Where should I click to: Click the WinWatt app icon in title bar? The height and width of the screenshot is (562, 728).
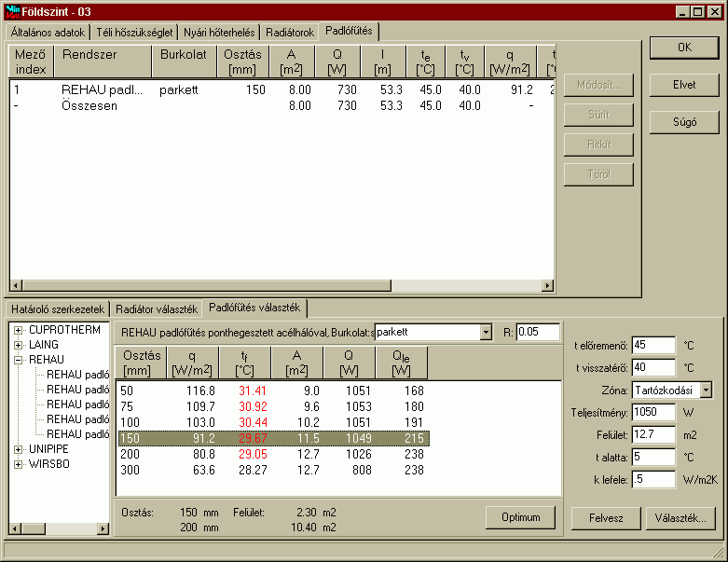12,12
